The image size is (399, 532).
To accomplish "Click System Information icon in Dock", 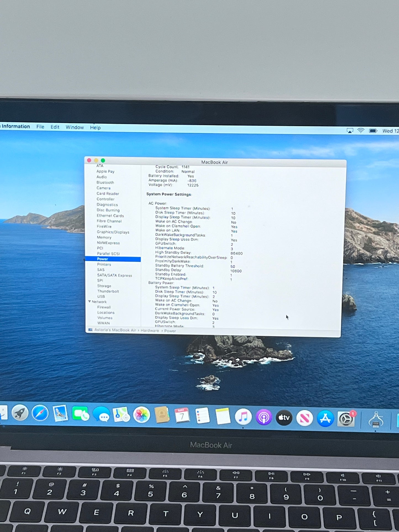I will coord(376,419).
